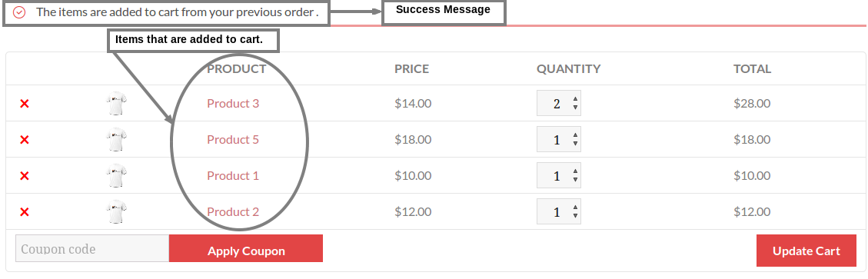View the Product 2 t-shirt image
This screenshot has width=868, height=279.
pyautogui.click(x=116, y=212)
